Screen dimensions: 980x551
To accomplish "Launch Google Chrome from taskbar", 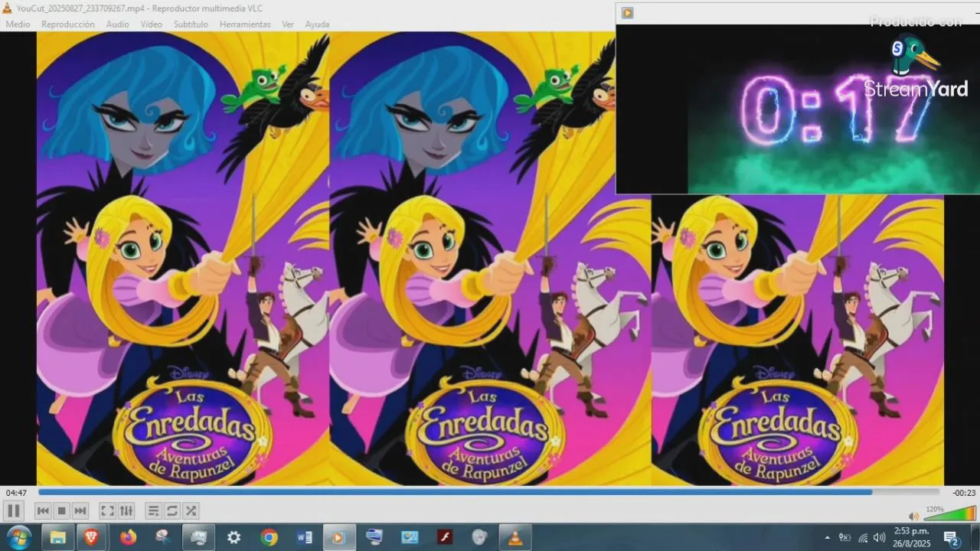I will pyautogui.click(x=269, y=537).
